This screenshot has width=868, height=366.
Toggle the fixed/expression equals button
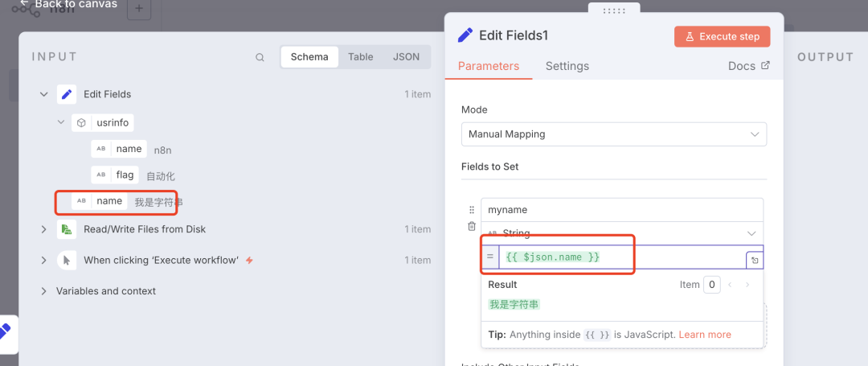[x=490, y=257]
